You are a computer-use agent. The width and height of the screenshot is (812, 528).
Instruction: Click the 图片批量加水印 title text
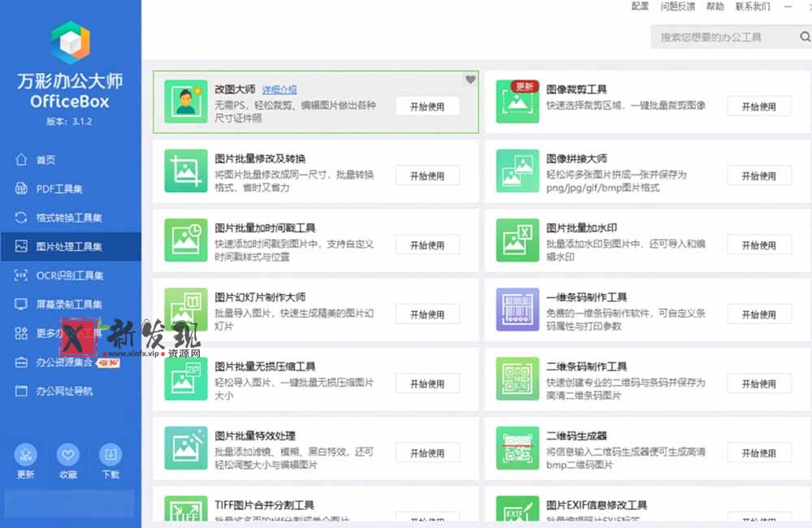581,228
